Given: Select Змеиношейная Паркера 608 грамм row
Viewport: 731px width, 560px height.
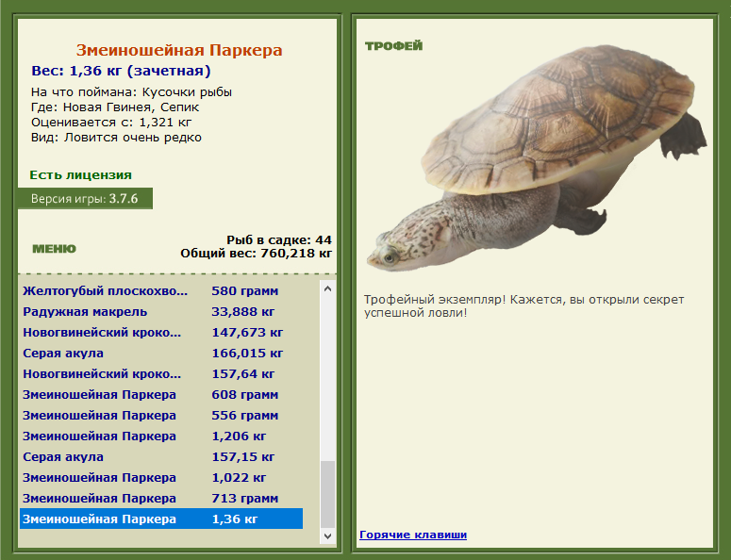Looking at the screenshot, I should click(x=161, y=395).
